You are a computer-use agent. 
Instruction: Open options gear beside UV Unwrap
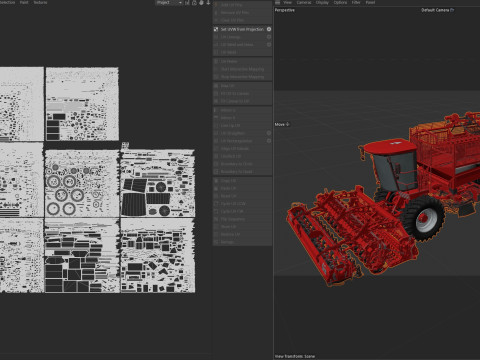[269, 37]
